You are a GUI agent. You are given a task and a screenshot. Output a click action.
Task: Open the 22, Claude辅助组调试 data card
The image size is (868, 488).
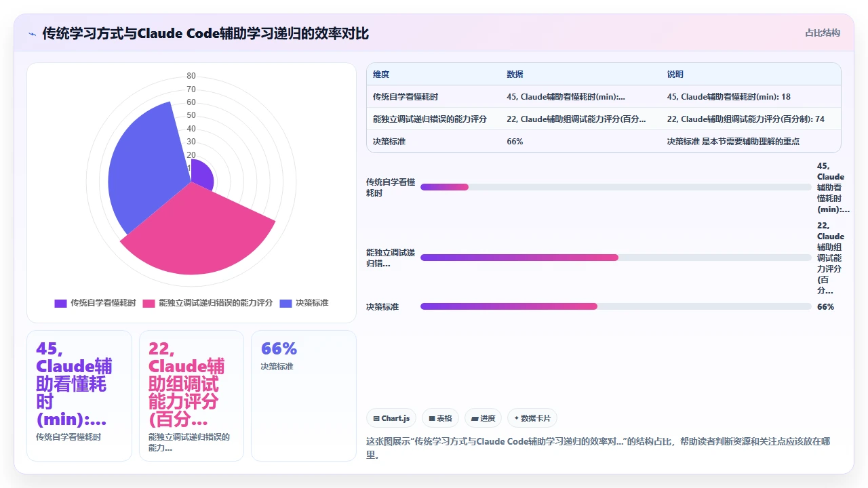pos(191,396)
